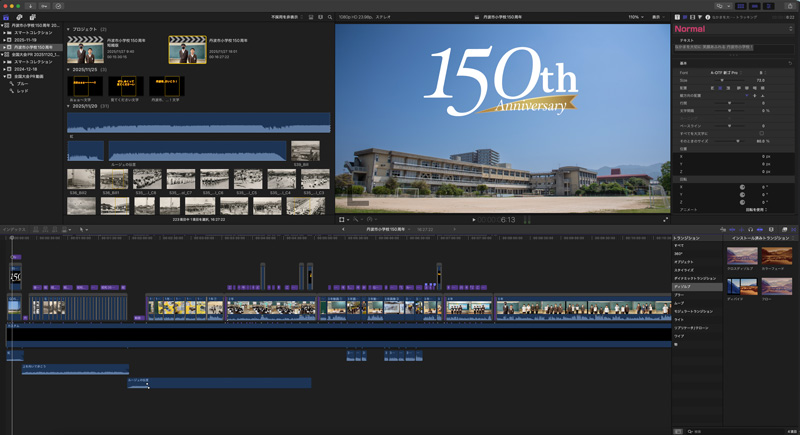The width and height of the screenshot is (800, 435).
Task: Collapse the プロジェクト section triangle
Action: coord(68,29)
